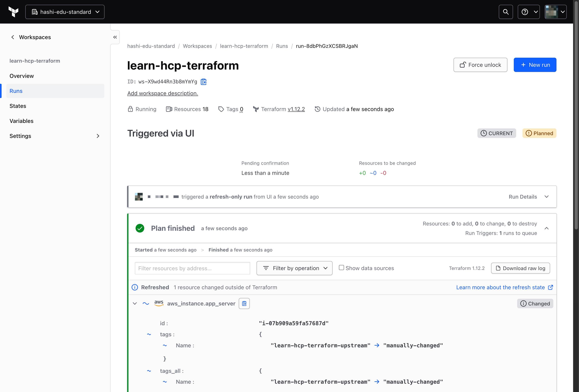Viewport: 579px width, 392px height.
Task: Collapse the aws_instance.app_server resource details
Action: click(x=135, y=303)
